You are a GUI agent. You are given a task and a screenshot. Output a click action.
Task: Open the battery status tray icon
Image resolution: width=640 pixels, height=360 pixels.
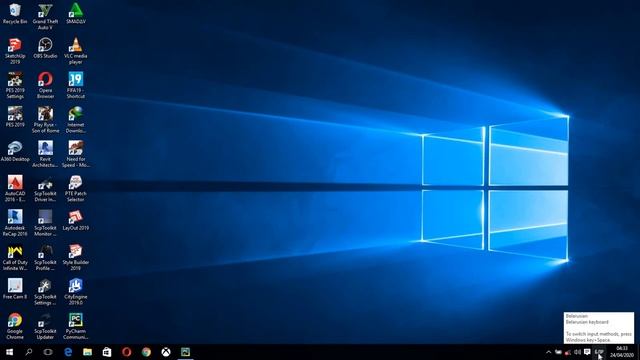[x=558, y=352]
